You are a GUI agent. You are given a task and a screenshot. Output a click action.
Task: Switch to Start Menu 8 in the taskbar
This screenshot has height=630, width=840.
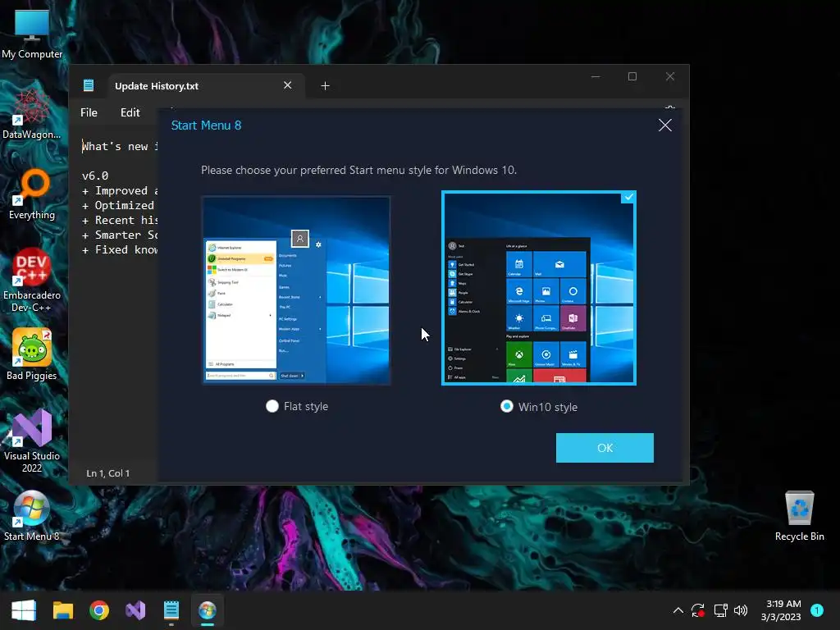(x=208, y=610)
